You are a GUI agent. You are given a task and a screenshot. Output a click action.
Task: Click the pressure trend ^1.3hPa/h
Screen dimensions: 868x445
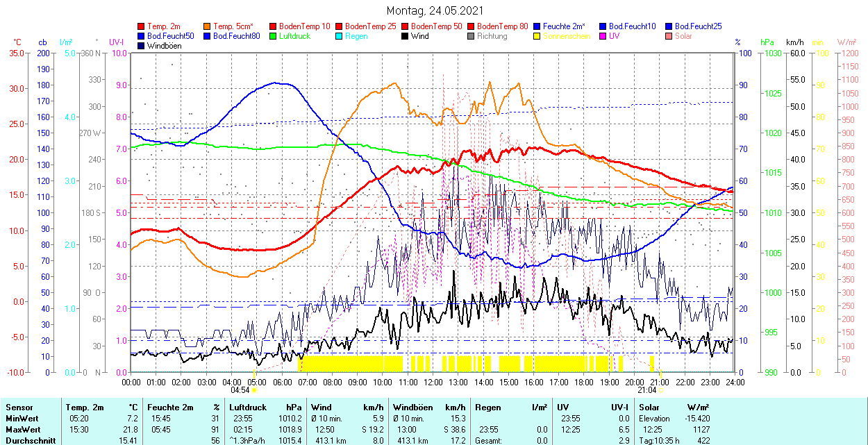coord(248,440)
